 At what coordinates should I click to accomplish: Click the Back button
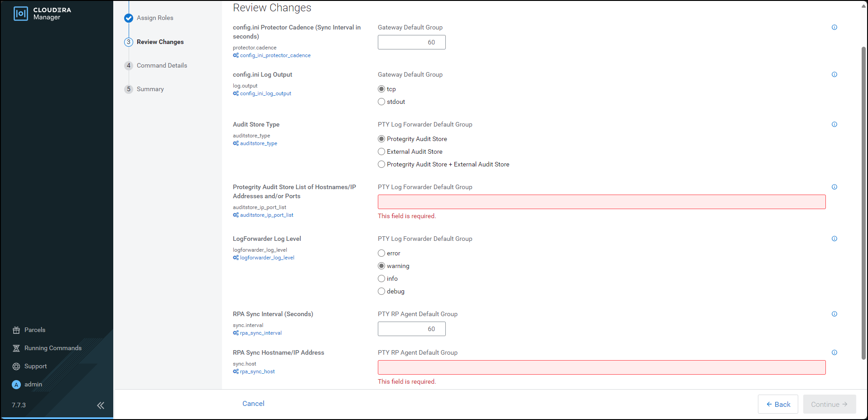(x=777, y=404)
